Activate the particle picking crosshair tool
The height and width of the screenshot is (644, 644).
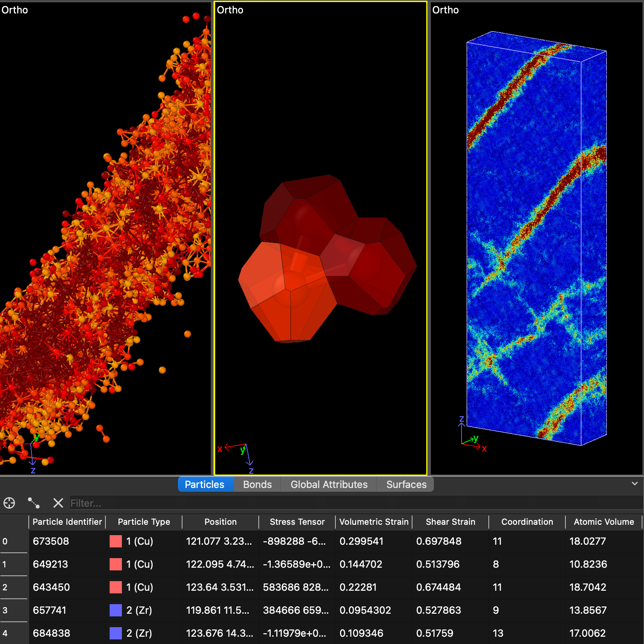pos(9,503)
